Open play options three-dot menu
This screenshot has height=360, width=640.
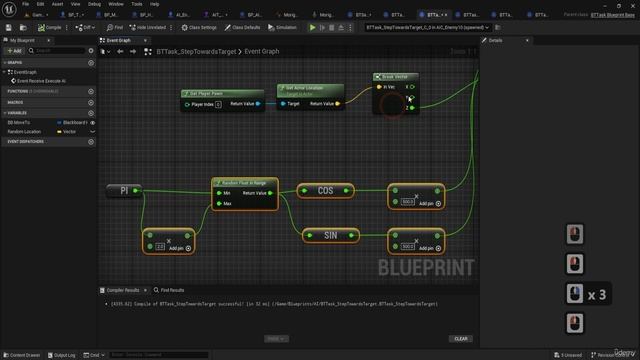coord(350,28)
